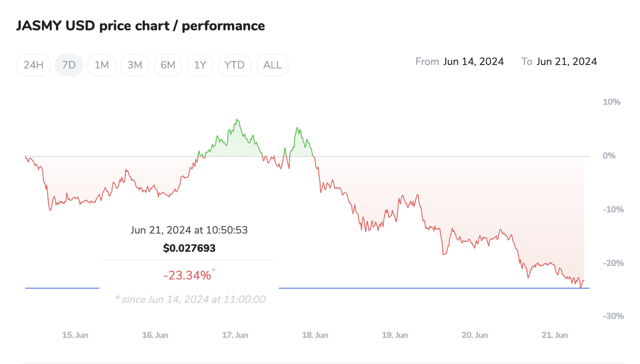The width and height of the screenshot is (640, 364).
Task: Click the 18. Jun axis label
Action: tap(315, 335)
